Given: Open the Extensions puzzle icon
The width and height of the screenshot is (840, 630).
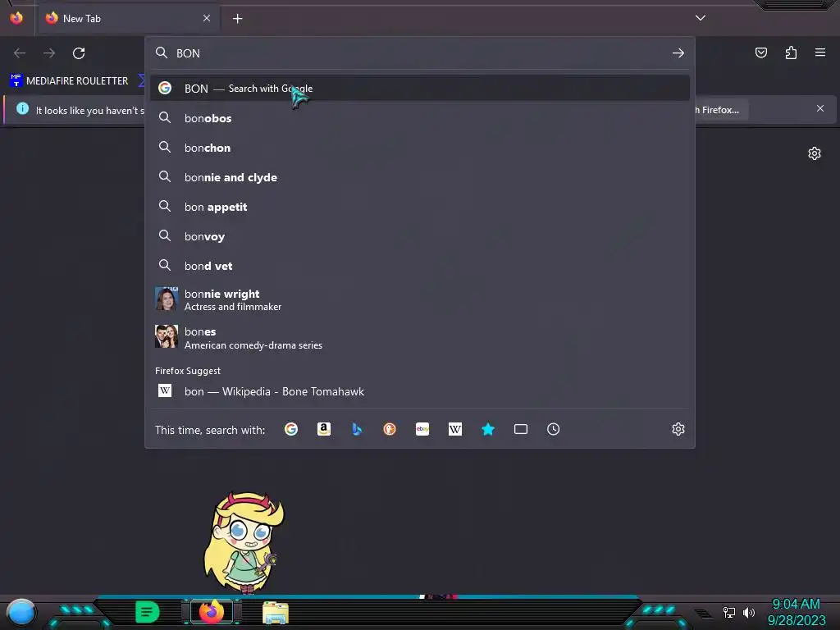Looking at the screenshot, I should 791,52.
